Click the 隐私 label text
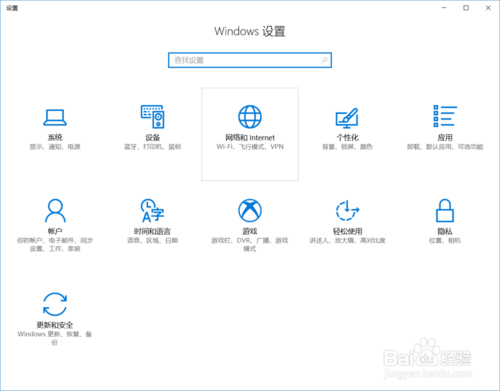The image size is (500, 391). 445,231
